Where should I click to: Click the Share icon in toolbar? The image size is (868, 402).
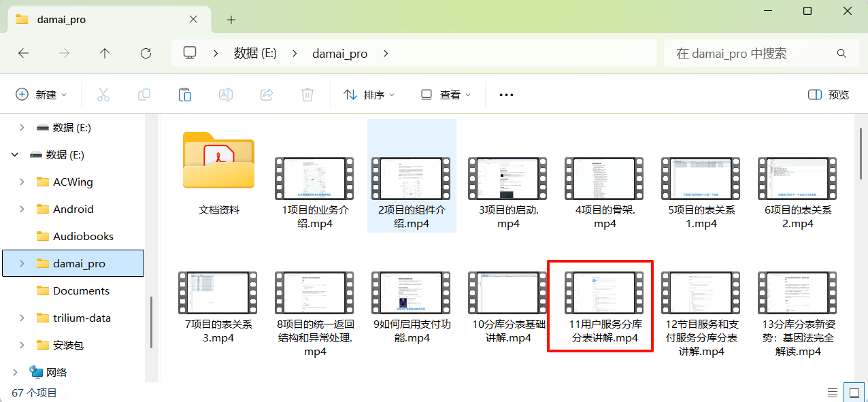(x=267, y=95)
